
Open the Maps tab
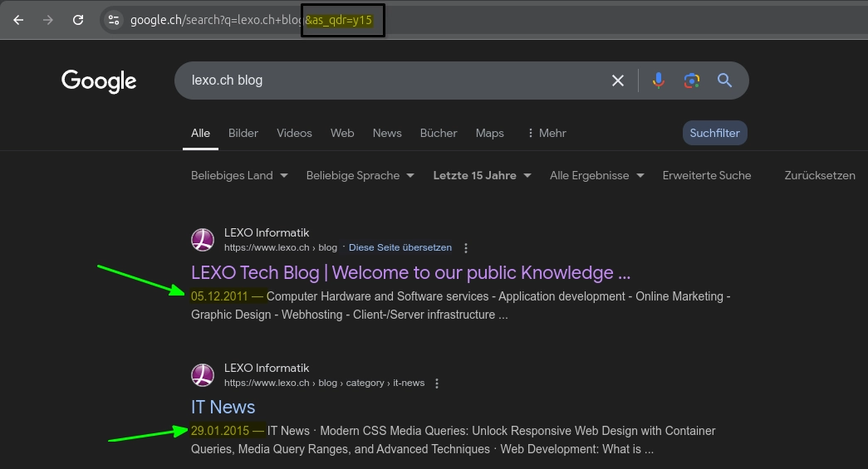(489, 134)
